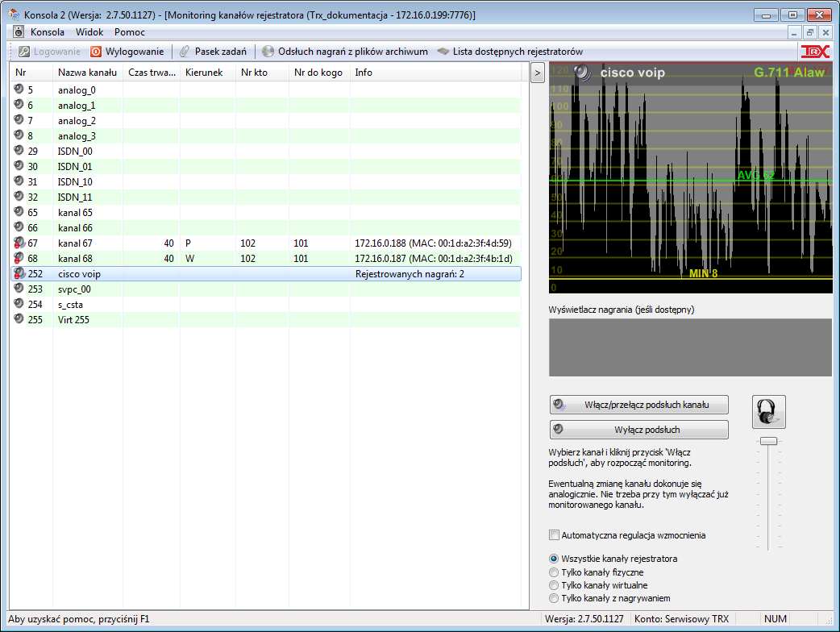
Task: Select Wszystkie kanały rejestratora radio button
Action: pos(554,559)
